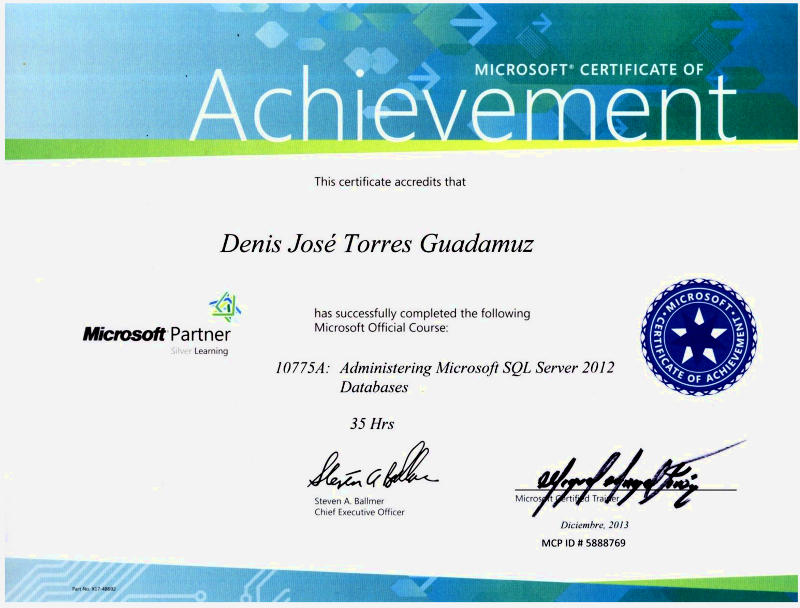Click the "Microsoft Official Course:" line

(381, 327)
